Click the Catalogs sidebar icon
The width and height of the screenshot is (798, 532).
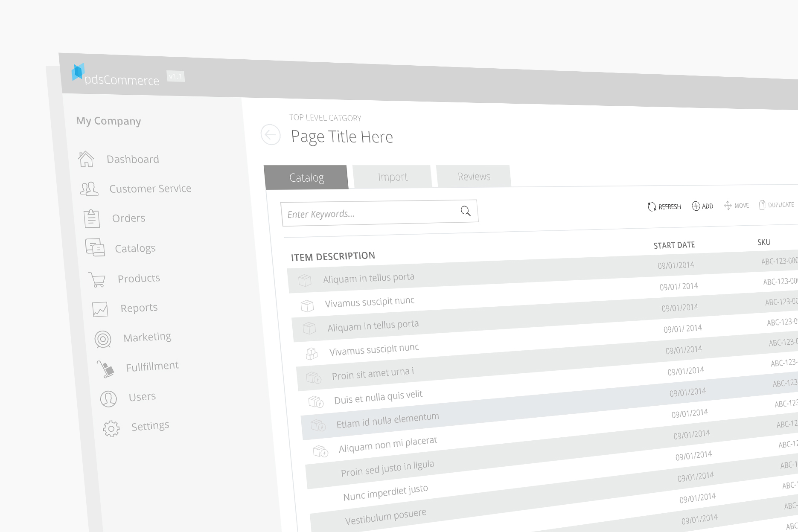coord(95,247)
